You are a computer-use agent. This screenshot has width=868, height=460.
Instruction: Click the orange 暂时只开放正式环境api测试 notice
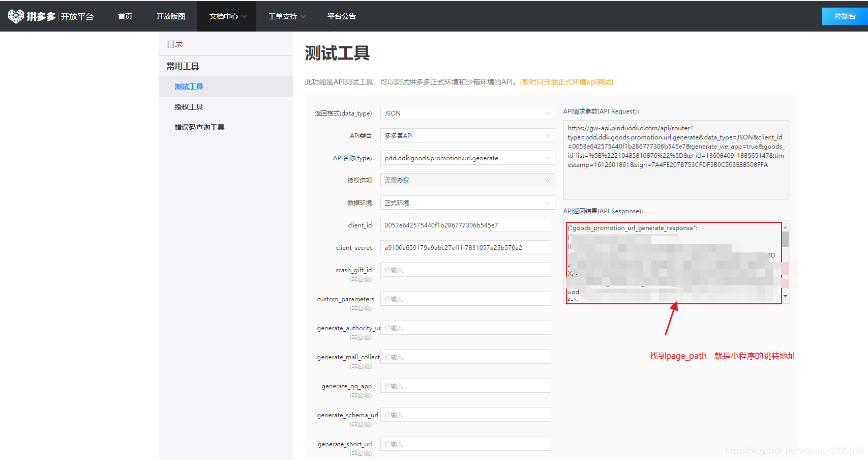[566, 82]
